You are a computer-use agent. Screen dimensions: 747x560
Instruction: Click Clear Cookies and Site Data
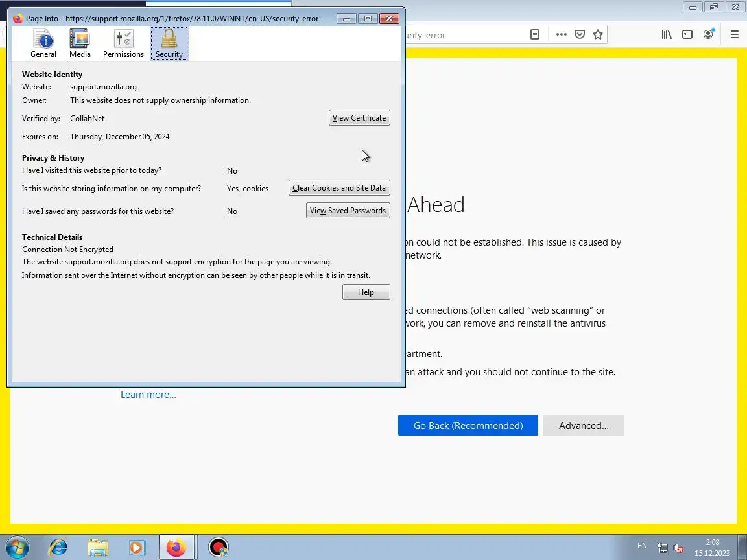pos(339,187)
